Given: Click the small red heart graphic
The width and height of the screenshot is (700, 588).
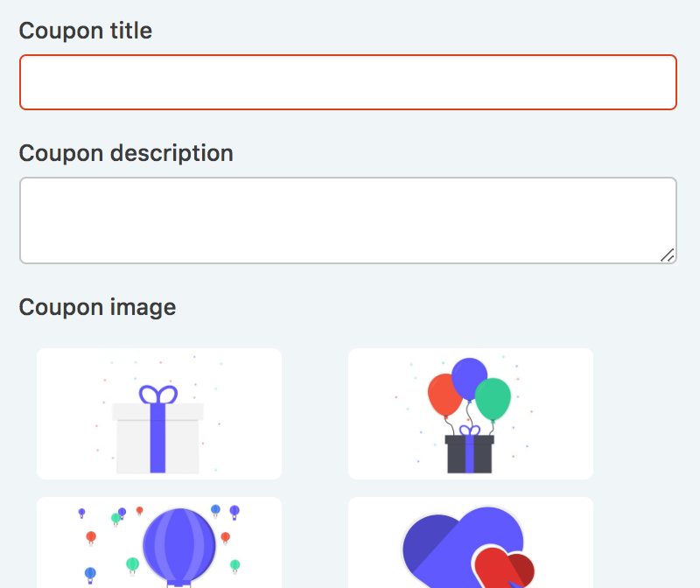Looking at the screenshot, I should point(504,568).
